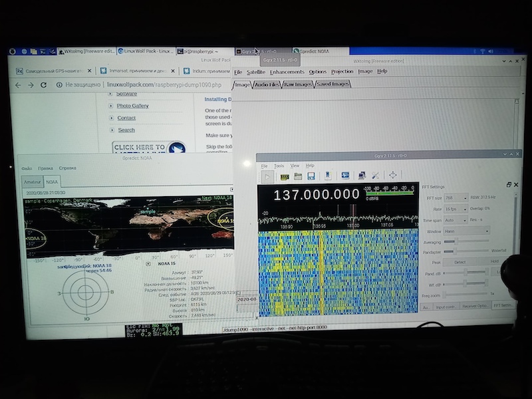Expand the FFT size dropdown
Image resolution: width=532 pixels, height=399 pixels.
point(457,198)
